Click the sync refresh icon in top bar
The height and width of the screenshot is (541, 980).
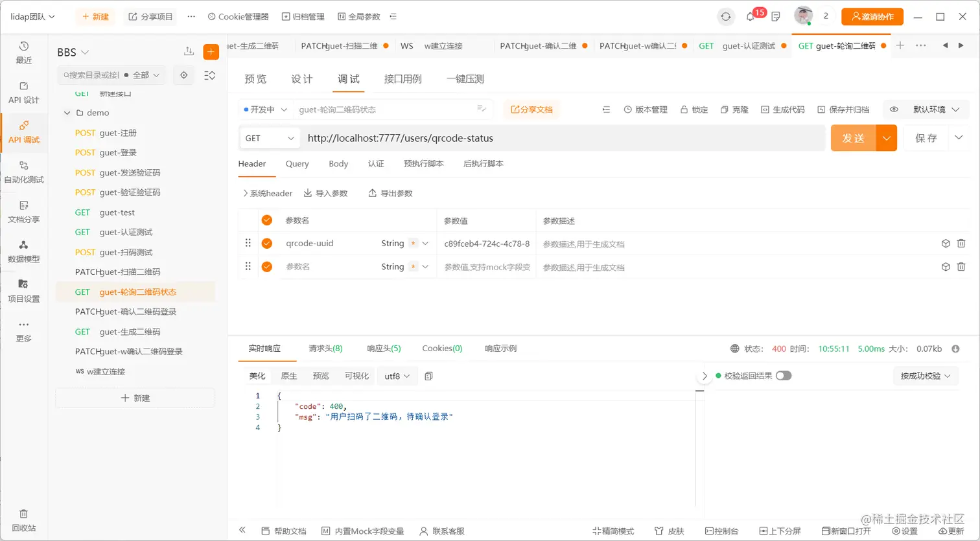[x=726, y=17]
